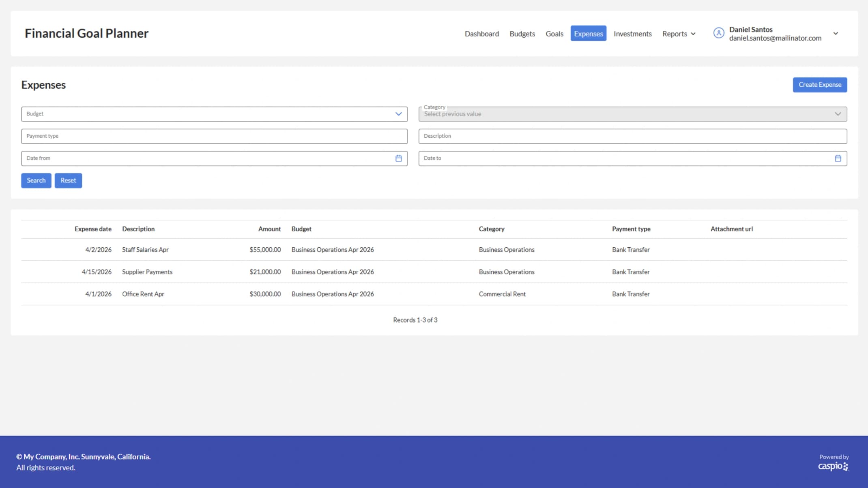The height and width of the screenshot is (488, 868).
Task: Click Bank Transfer in Office Rent Apr row
Action: (631, 294)
